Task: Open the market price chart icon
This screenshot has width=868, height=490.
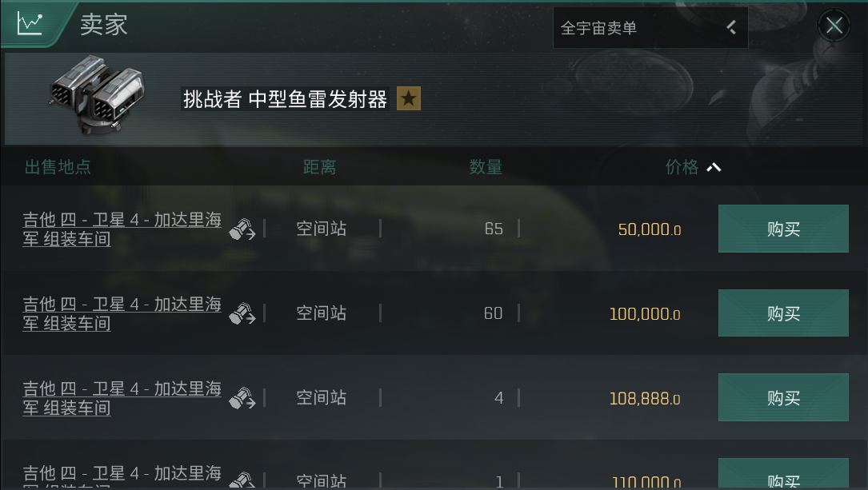Action: [x=30, y=24]
